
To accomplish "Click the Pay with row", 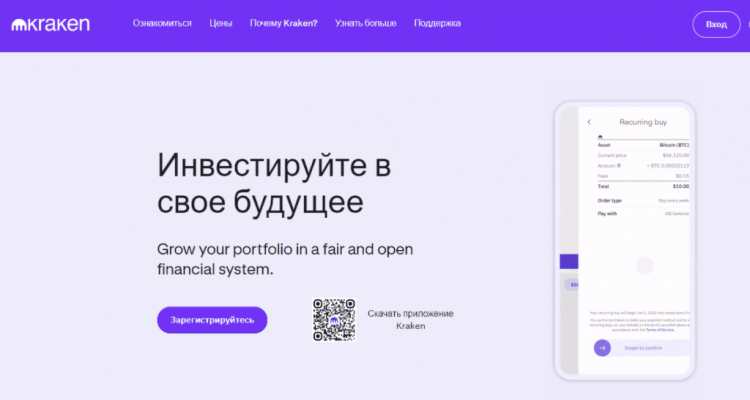I will (x=643, y=213).
